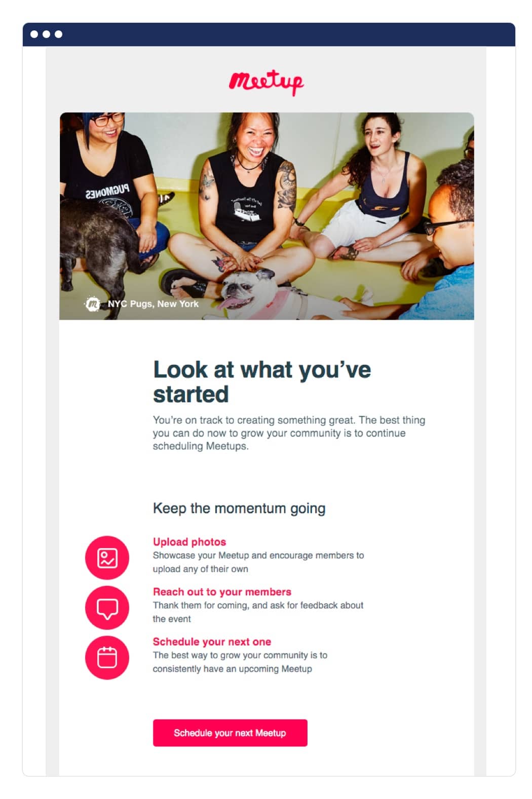Screen dimensions: 532x799
Task: Open the Schedule your next one link
Action: click(x=212, y=641)
